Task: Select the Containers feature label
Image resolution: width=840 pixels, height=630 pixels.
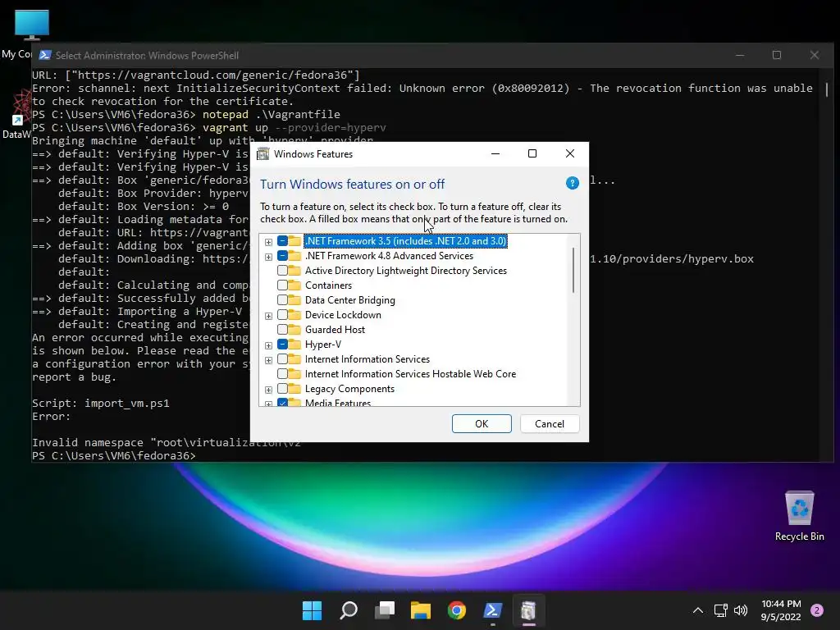Action: (328, 285)
